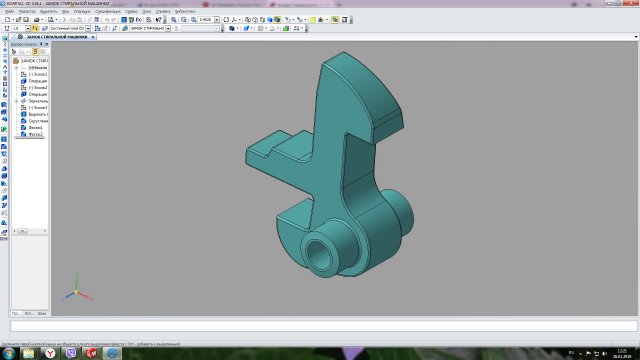Select the ЗАМОК СТИРАЛЬНОЙ МАШИНКИ document tab
640x360 pixels.
(56, 37)
